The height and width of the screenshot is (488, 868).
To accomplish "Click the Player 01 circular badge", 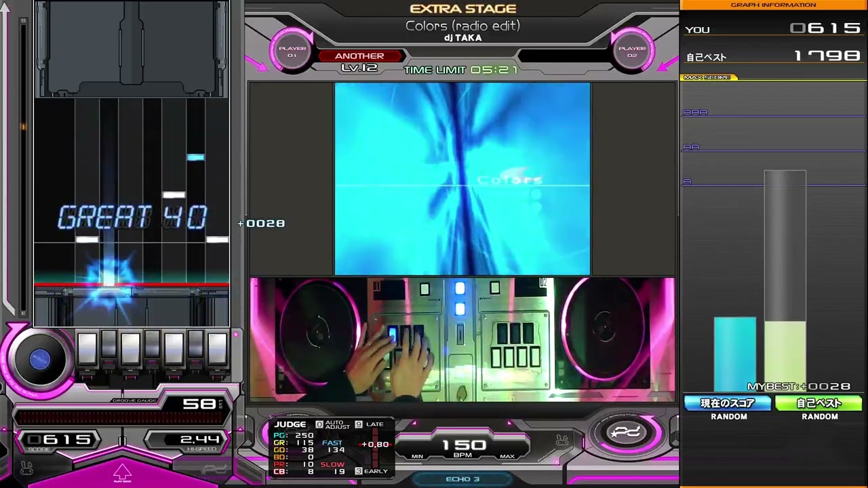I will coord(292,51).
